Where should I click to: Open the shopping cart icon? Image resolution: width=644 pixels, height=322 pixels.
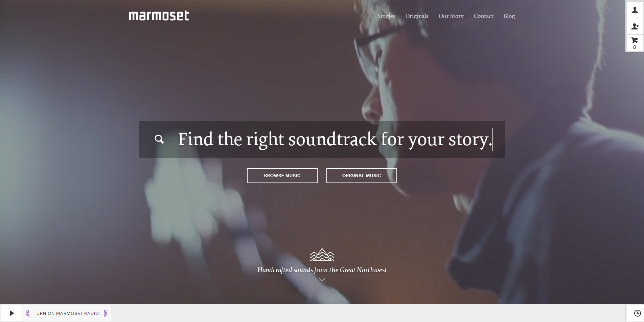pos(635,43)
